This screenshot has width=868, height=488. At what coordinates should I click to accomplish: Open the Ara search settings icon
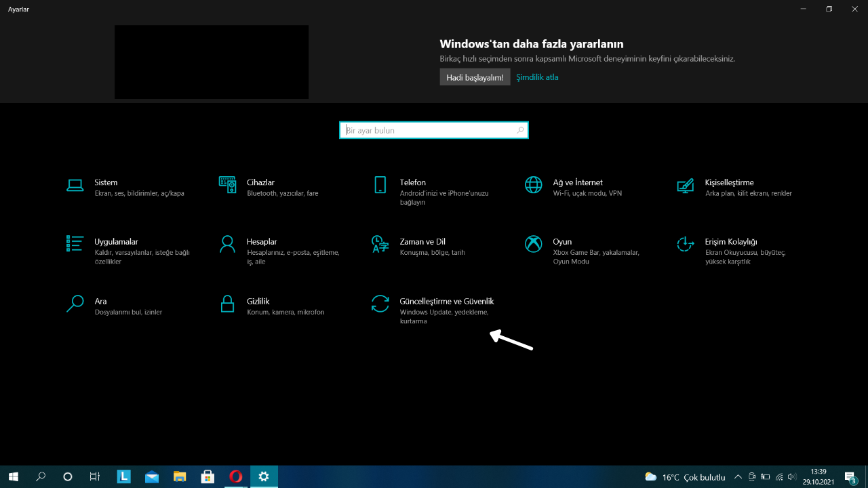click(x=75, y=304)
